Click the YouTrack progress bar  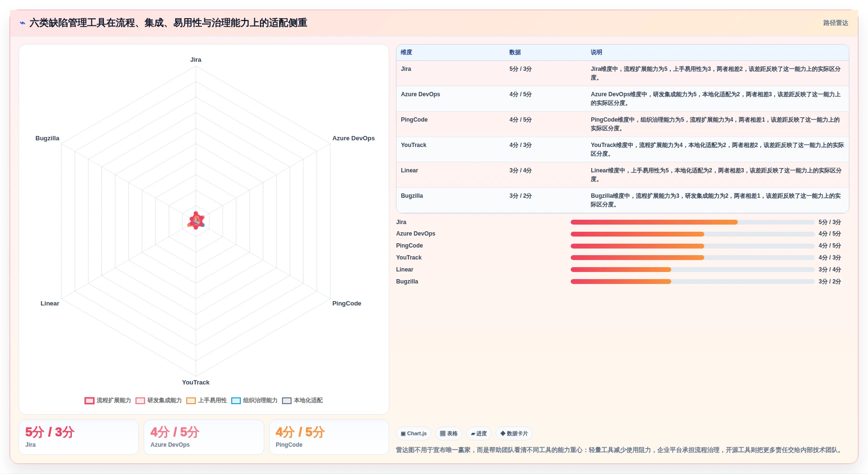point(692,258)
